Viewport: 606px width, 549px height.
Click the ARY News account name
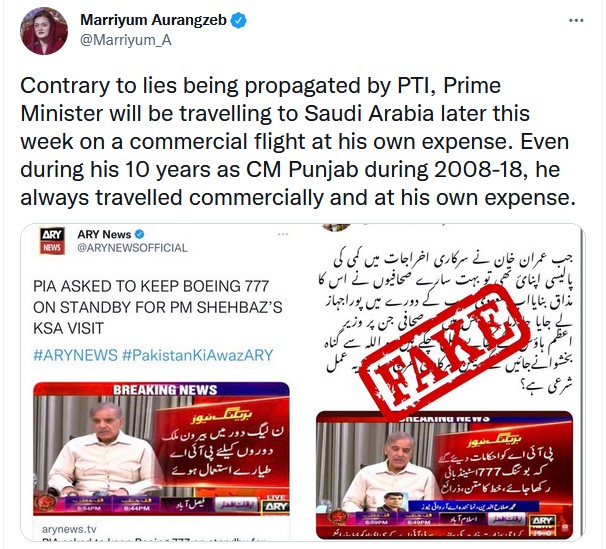coord(104,234)
